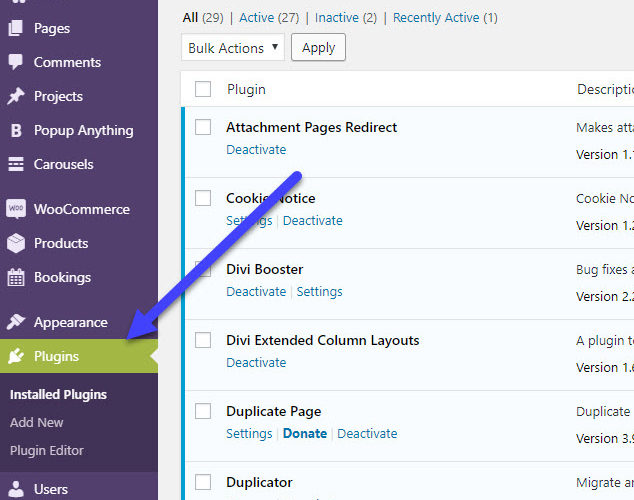
Task: Deactivate the Attachment Pages Redirect plugin
Action: (256, 149)
